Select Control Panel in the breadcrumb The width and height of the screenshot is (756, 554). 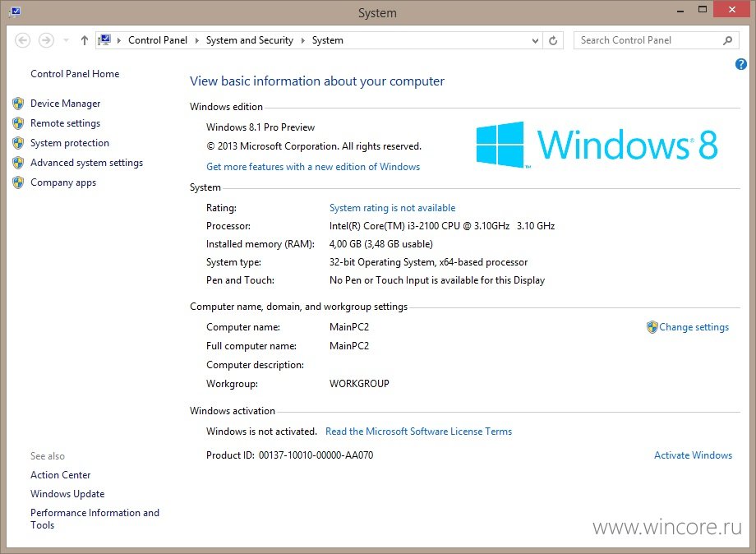158,40
